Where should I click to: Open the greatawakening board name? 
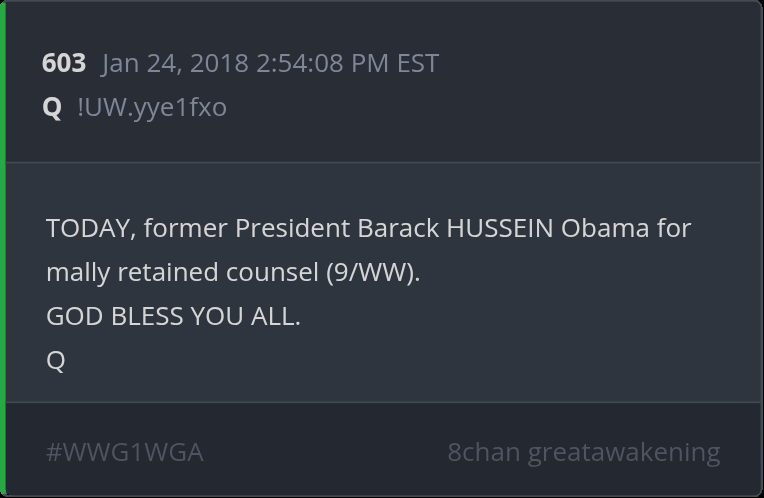[x=624, y=452]
